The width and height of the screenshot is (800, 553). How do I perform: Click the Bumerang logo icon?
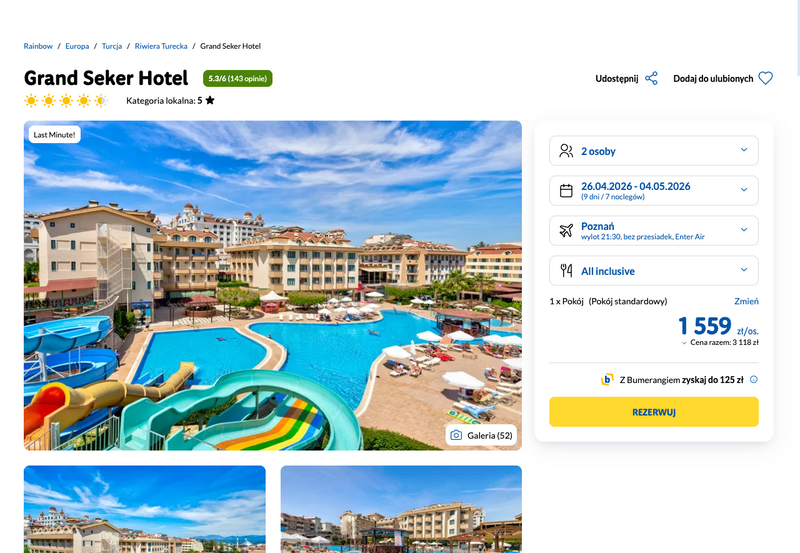607,379
